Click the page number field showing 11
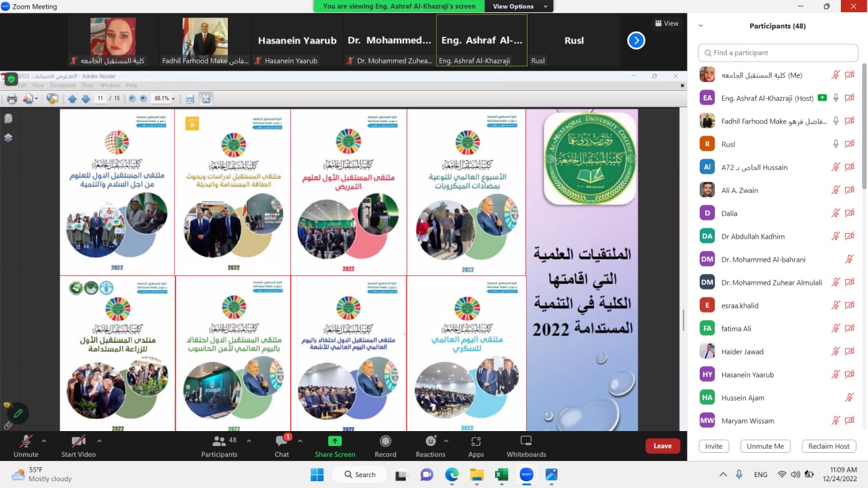This screenshot has width=868, height=488. pyautogui.click(x=101, y=99)
